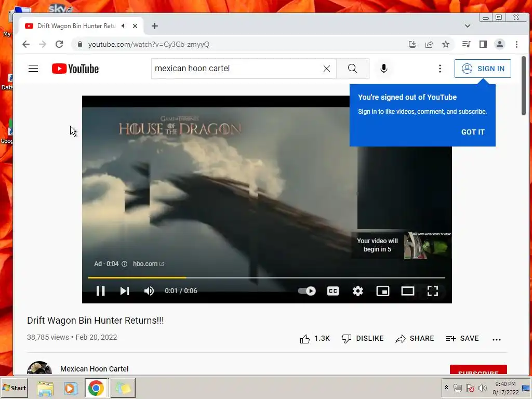Screen dimensions: 532x399
Task: Show ad info icon details
Action: [x=124, y=263]
